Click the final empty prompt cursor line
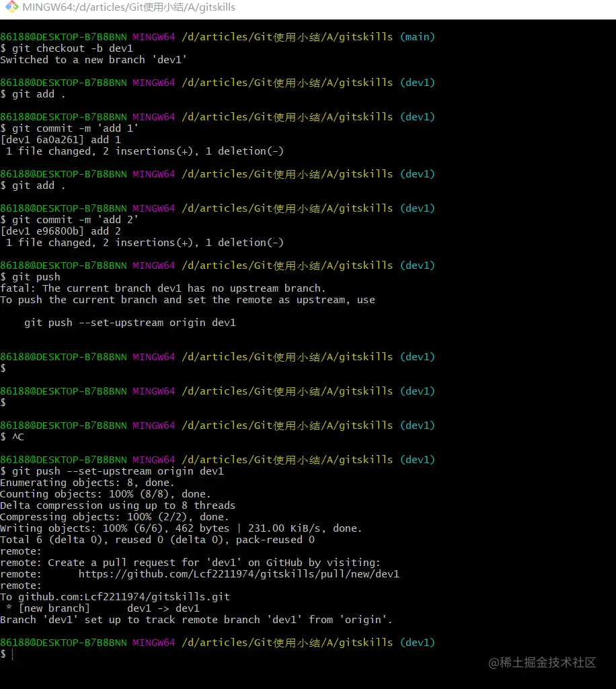616x689 pixels. click(x=7, y=654)
